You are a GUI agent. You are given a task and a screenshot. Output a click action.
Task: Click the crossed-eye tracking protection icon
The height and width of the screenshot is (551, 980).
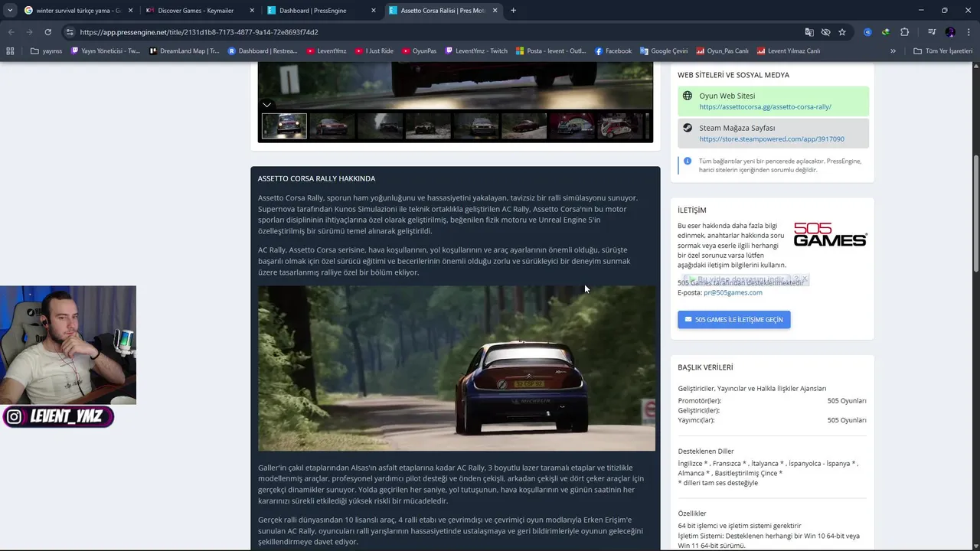coord(825,32)
